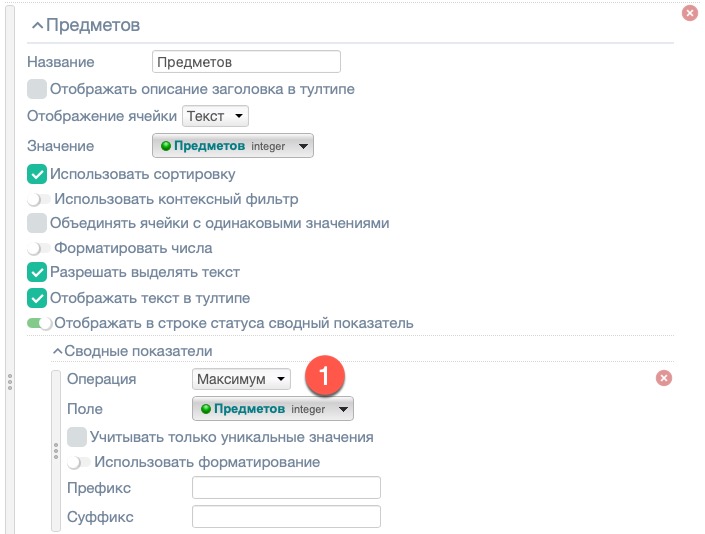The image size is (705, 534).
Task: Toggle Использовать контексный фильтр switch
Action: (38, 199)
